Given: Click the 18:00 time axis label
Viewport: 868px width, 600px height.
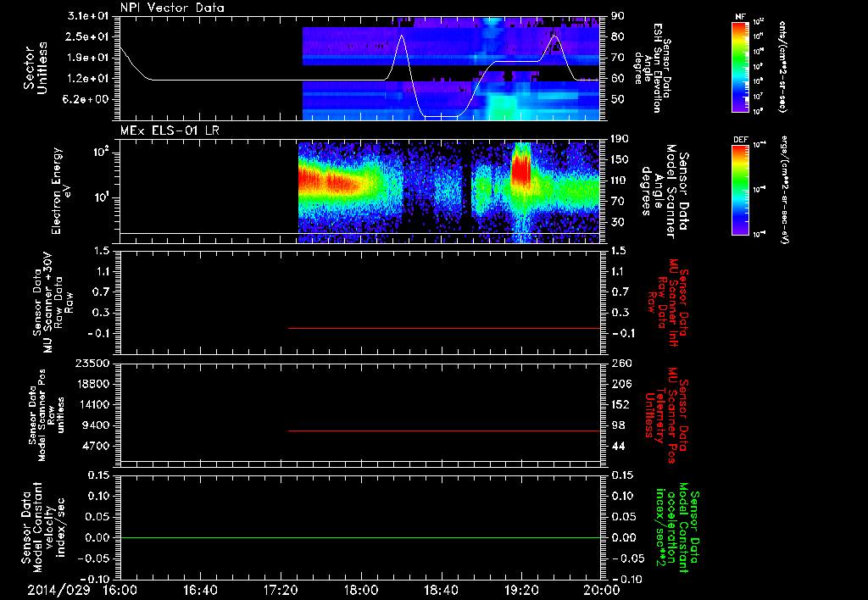Looking at the screenshot, I should coord(360,590).
